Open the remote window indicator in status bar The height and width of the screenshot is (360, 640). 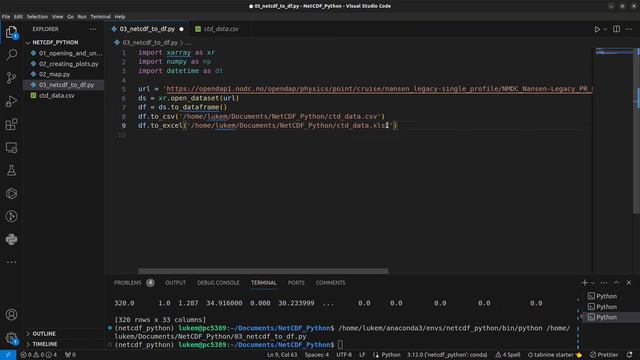point(8,355)
